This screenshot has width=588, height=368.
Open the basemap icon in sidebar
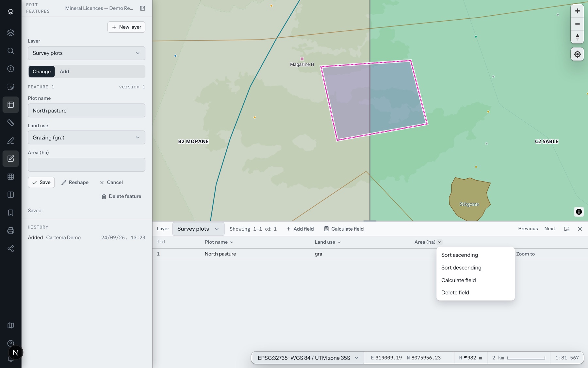pyautogui.click(x=10, y=325)
